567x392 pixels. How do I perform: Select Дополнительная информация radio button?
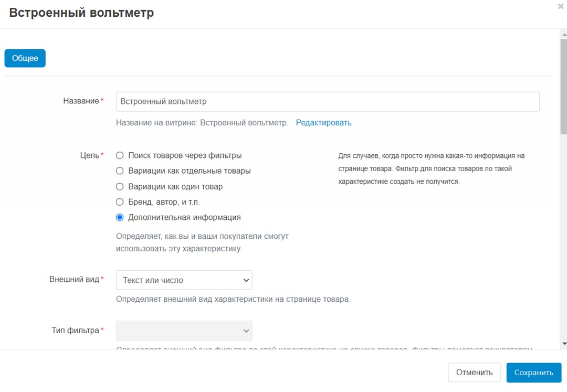click(x=120, y=217)
